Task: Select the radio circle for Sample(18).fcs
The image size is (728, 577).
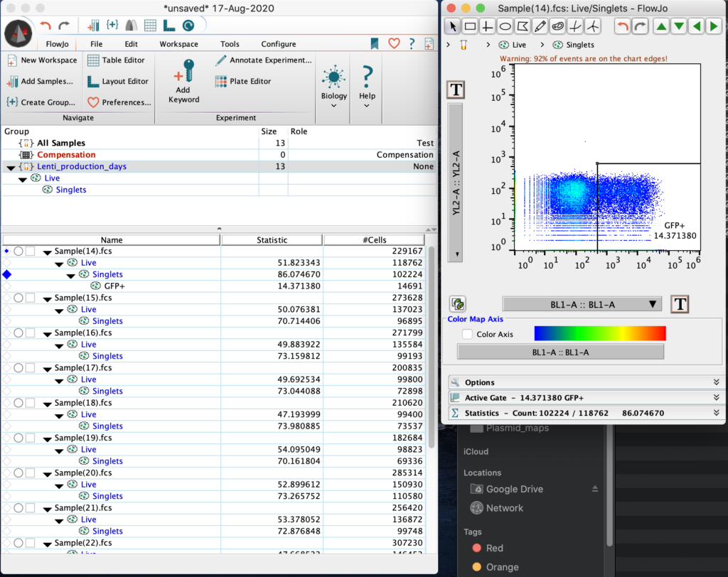Action: 18,403
